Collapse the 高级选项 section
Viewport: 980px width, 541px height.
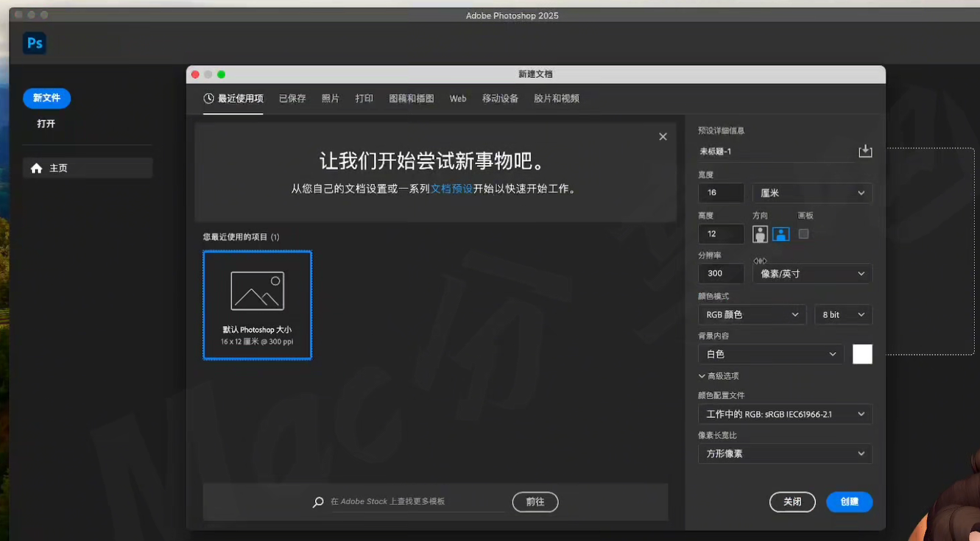click(719, 376)
